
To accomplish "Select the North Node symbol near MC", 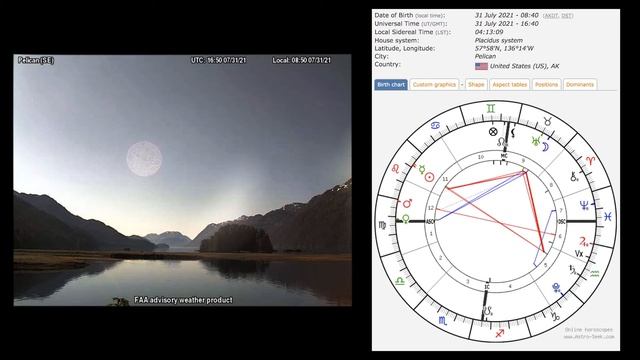I will (502, 142).
